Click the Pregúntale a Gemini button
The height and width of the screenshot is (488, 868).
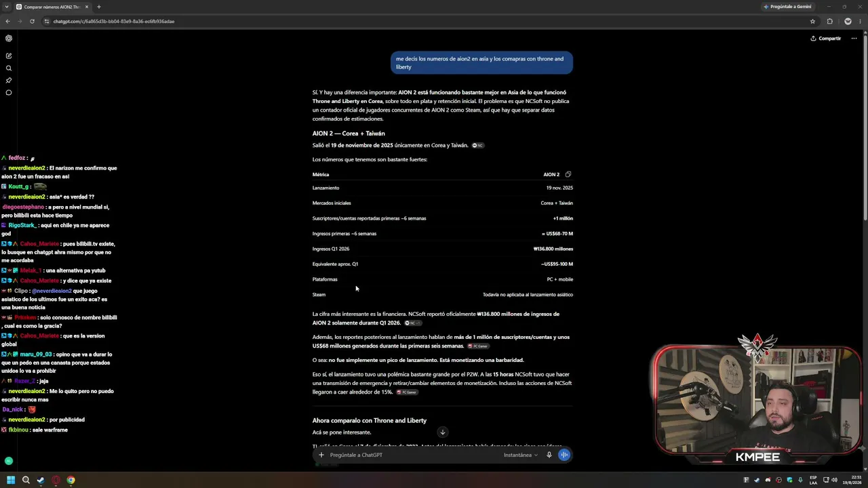pos(787,7)
